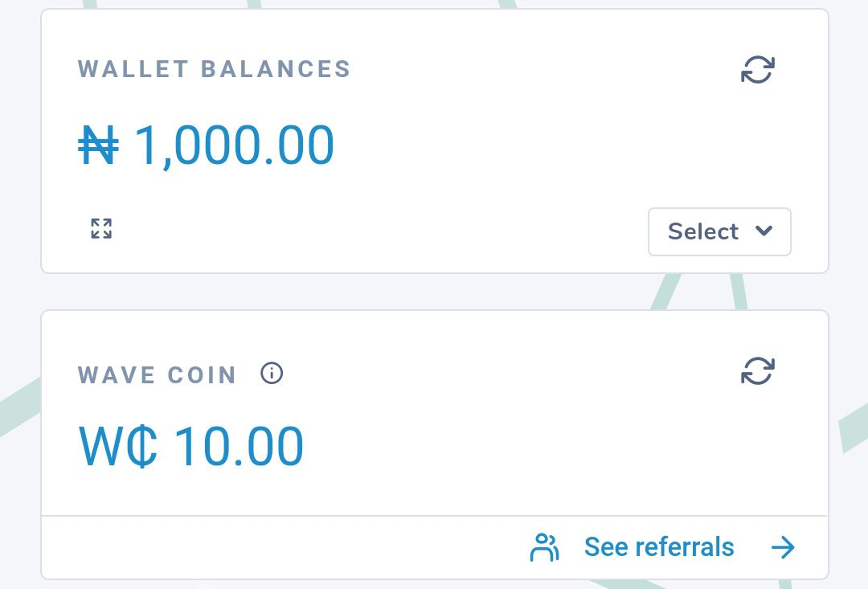Click the chevron arrow in the Select box

coord(764,231)
